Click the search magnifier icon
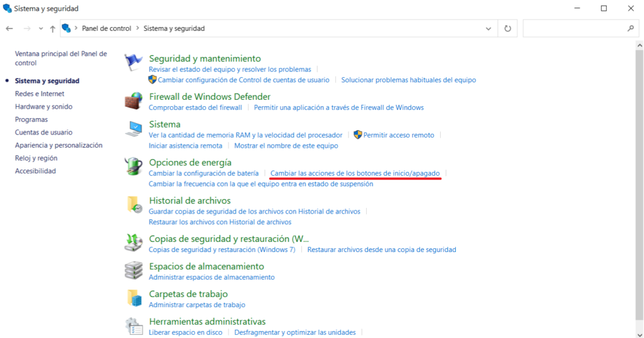The width and height of the screenshot is (644, 338). click(x=631, y=28)
